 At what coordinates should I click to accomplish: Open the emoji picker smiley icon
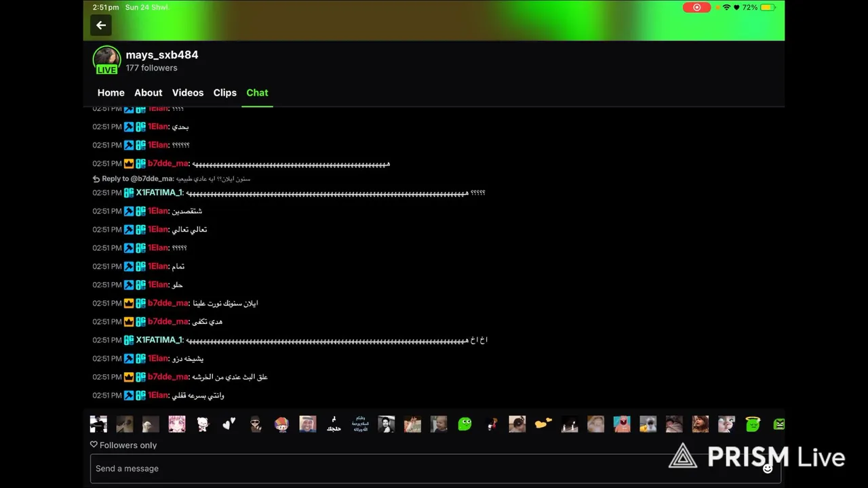coord(768,468)
